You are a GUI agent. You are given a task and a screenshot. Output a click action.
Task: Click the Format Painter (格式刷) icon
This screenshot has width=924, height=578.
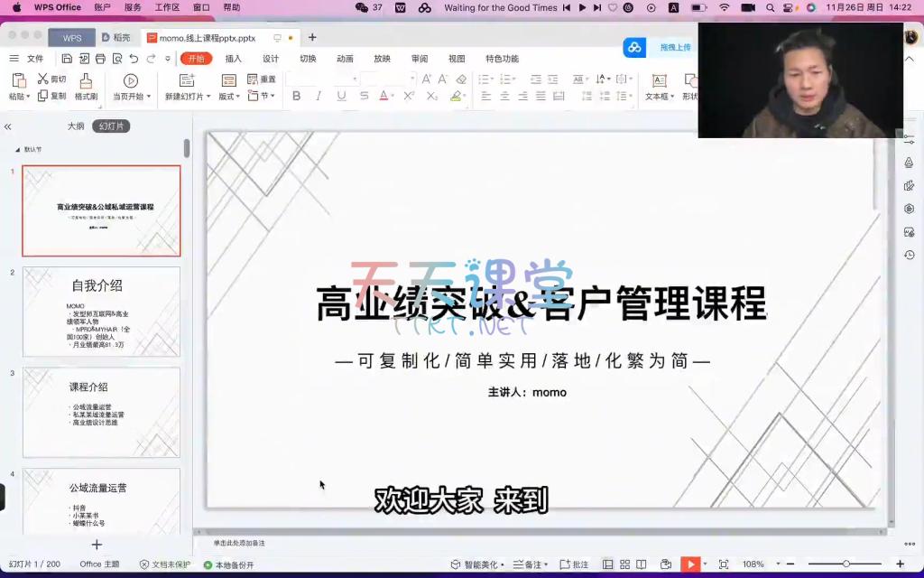pos(86,81)
